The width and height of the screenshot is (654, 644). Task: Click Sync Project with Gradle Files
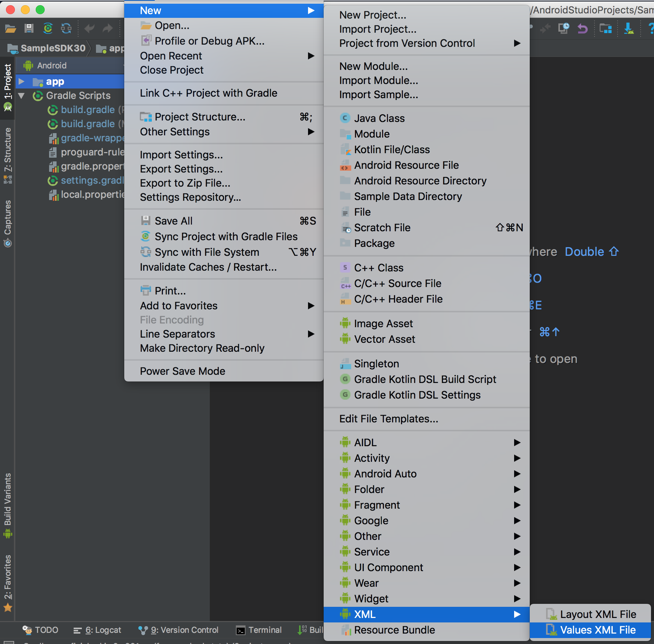tap(224, 236)
